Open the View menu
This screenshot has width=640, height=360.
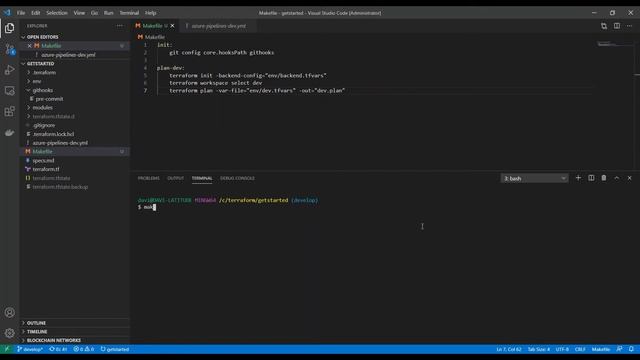[79, 13]
